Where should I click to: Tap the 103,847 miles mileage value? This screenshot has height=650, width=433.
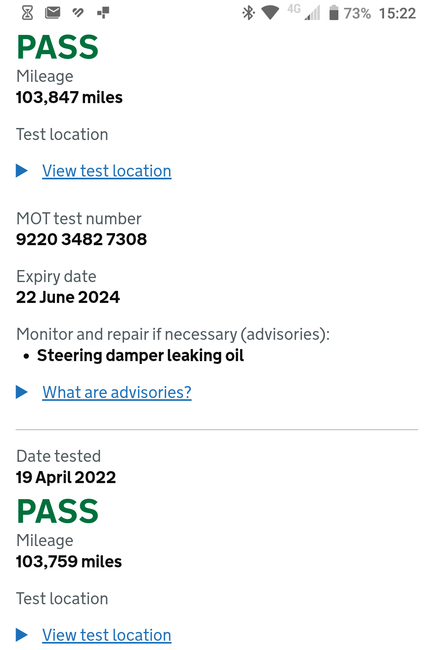click(69, 97)
